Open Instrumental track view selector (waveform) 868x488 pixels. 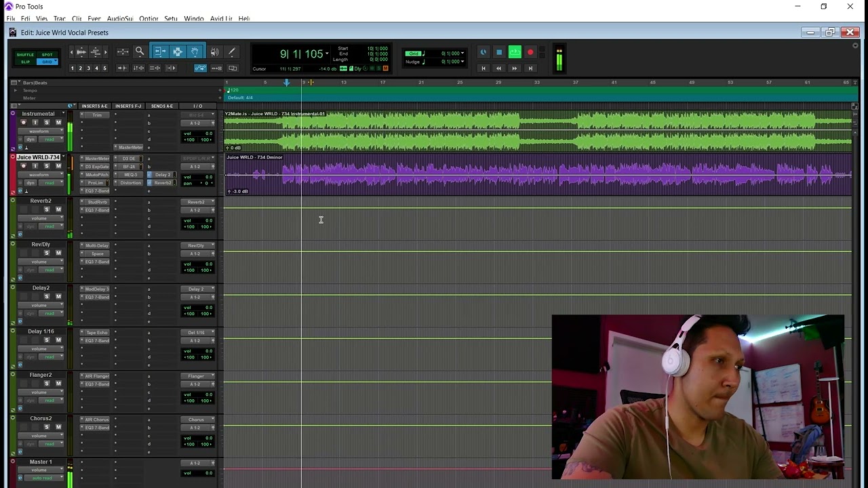point(41,131)
